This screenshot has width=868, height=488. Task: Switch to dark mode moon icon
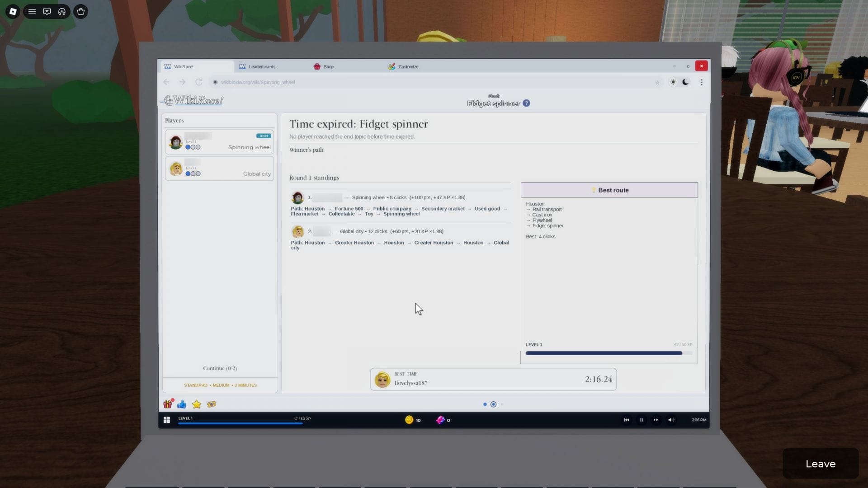point(686,82)
